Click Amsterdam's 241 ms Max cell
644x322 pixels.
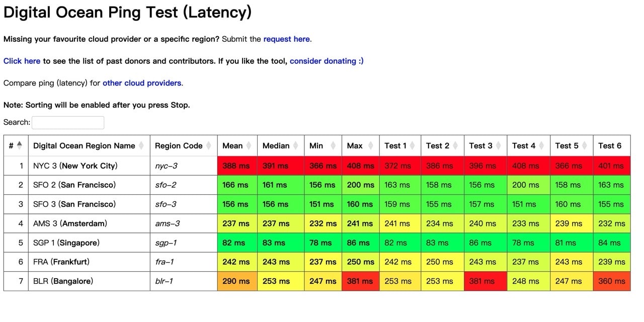360,223
